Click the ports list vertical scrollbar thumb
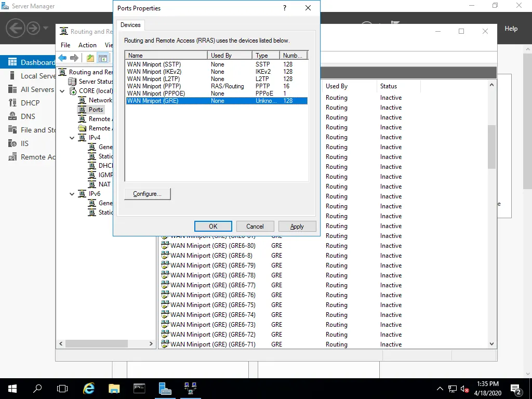This screenshot has width=532, height=399. click(x=491, y=147)
